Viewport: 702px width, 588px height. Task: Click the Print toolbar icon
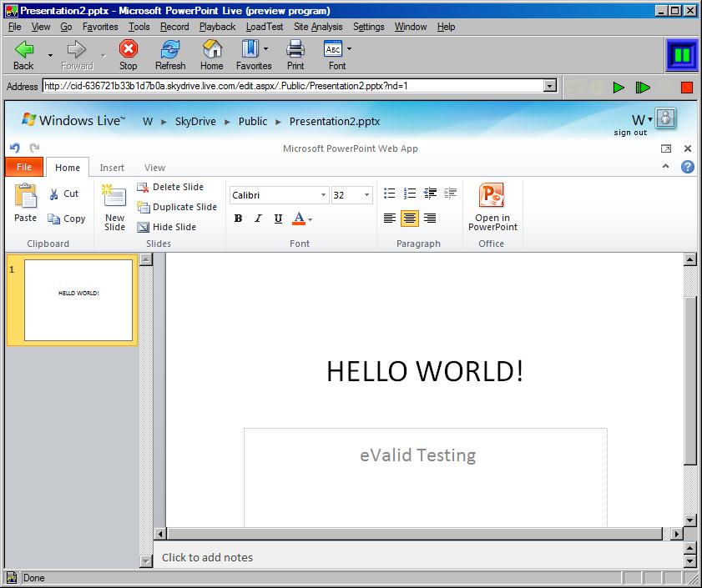(295, 48)
